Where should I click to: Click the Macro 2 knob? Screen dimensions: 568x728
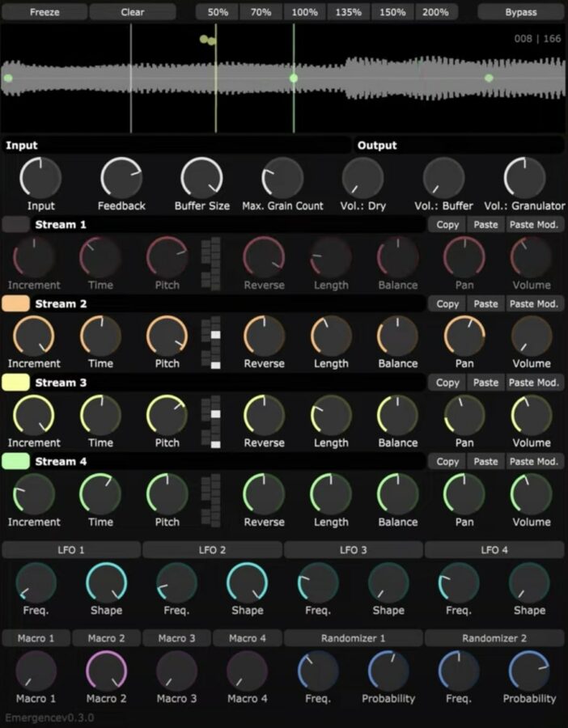(106, 671)
